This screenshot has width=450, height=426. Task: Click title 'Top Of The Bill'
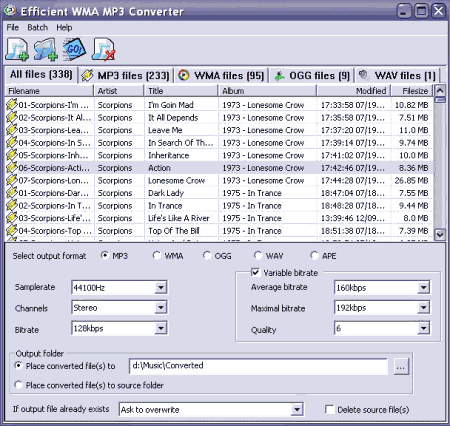pos(174,231)
